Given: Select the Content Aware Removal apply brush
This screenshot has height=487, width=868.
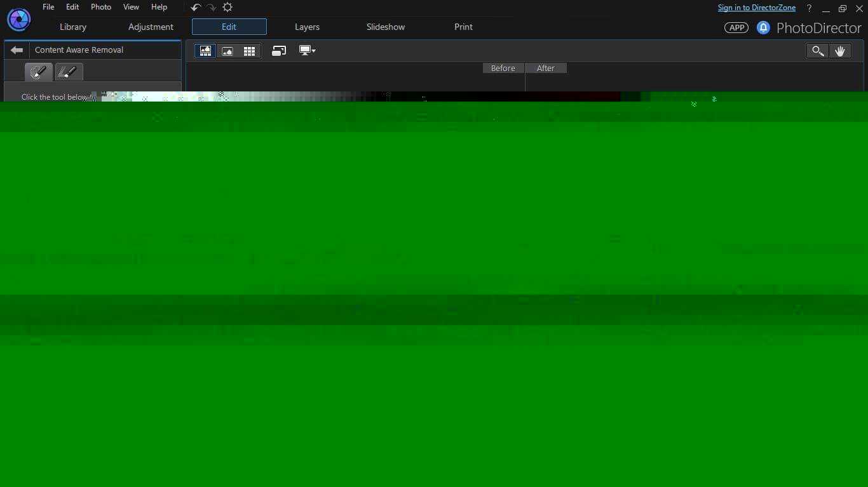Looking at the screenshot, I should coord(38,72).
